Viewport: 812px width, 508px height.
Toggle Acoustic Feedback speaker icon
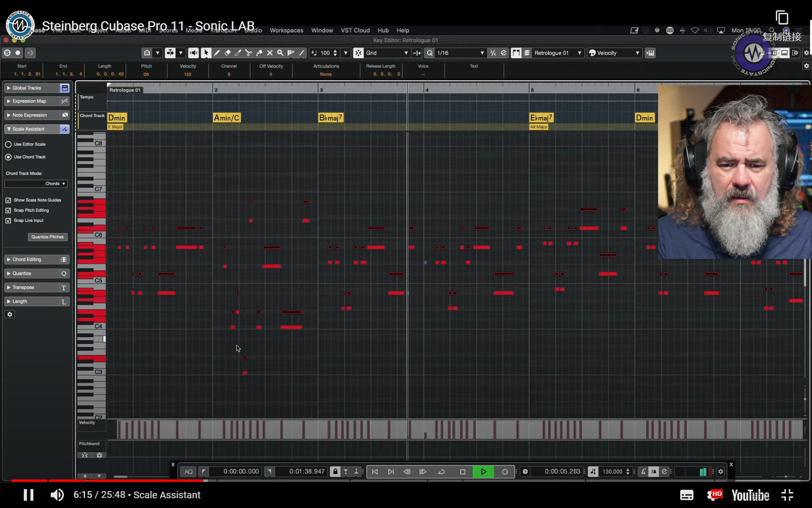(x=193, y=53)
